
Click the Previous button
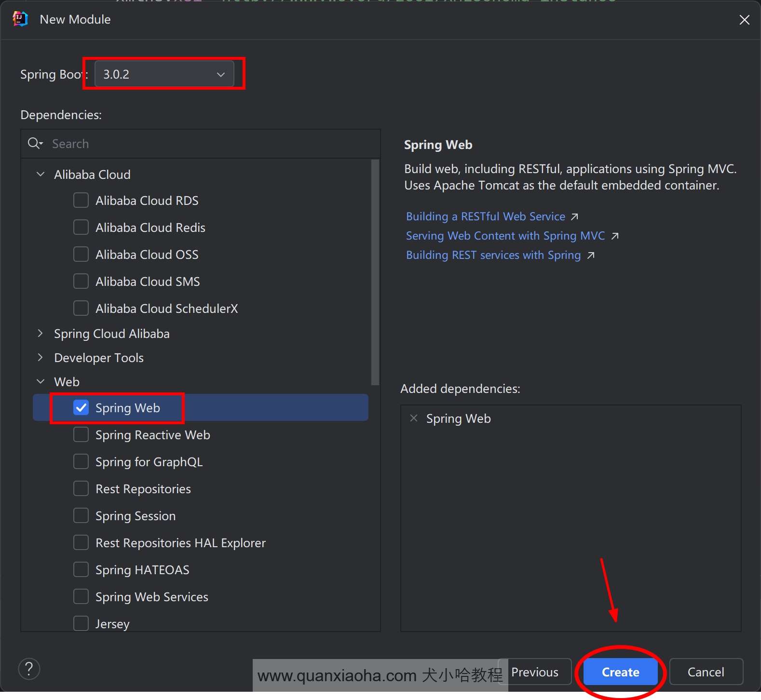[x=534, y=672]
